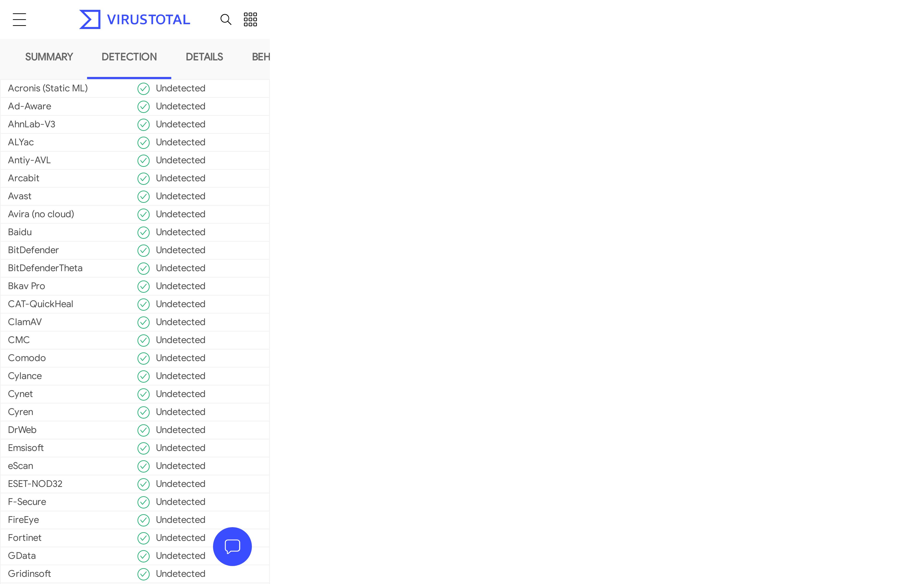Click the BitDefenderTheta engine name
The image size is (924, 584).
click(45, 268)
